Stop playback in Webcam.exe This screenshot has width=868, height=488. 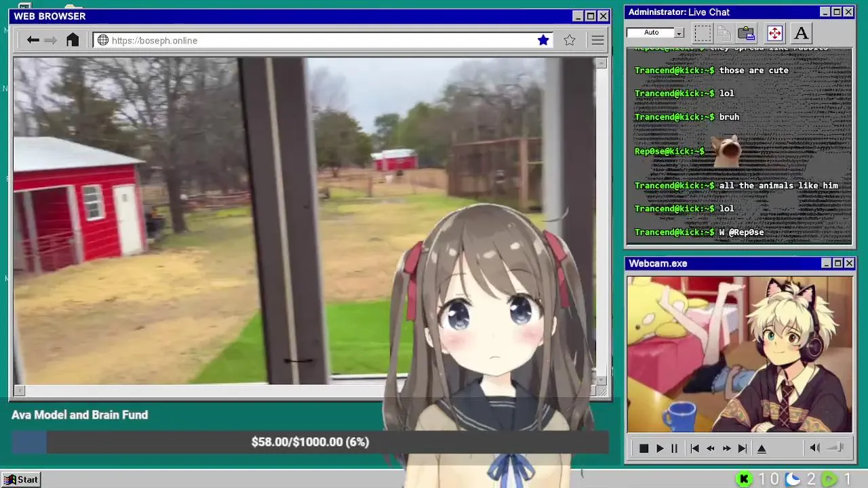tap(644, 448)
